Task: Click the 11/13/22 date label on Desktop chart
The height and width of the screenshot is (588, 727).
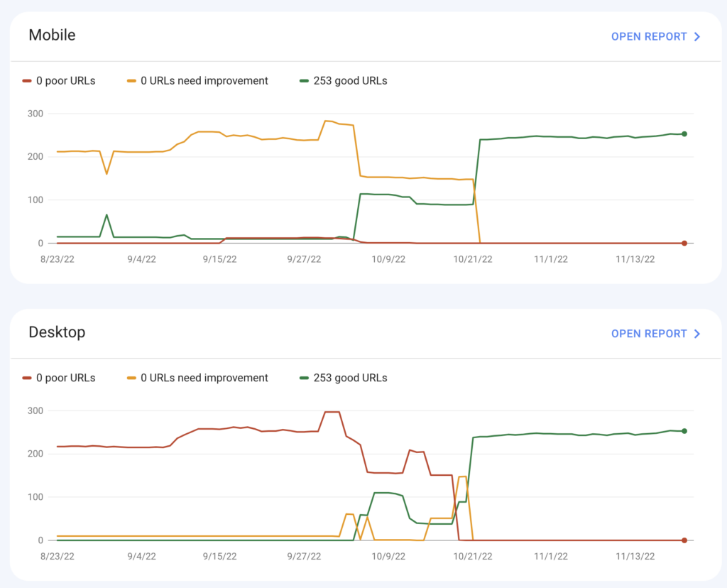Action: (x=635, y=557)
